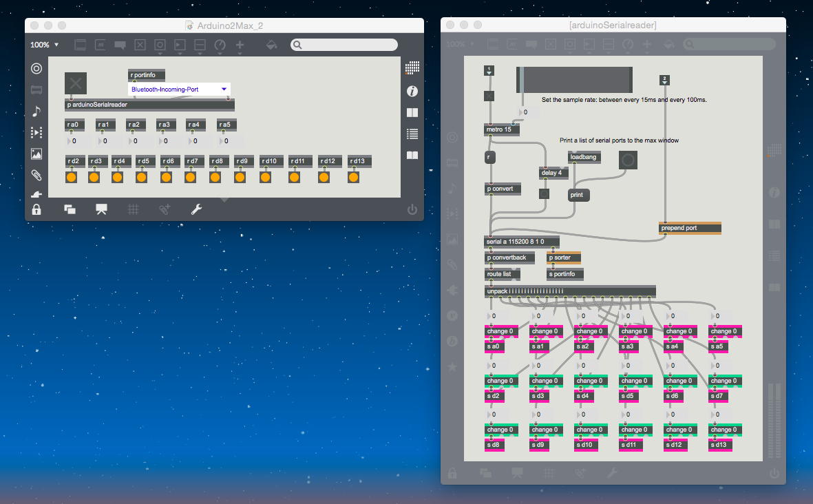
Task: Click the s portinfo object
Action: [x=565, y=274]
